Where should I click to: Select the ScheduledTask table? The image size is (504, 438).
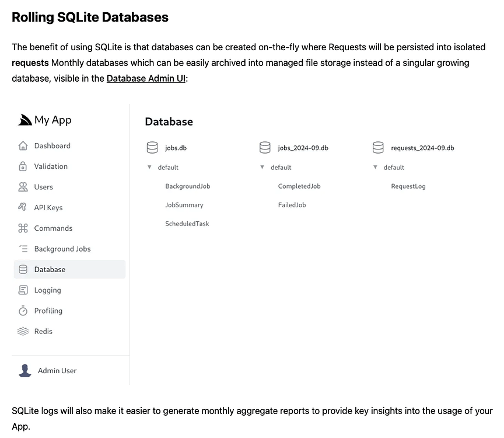tap(187, 223)
